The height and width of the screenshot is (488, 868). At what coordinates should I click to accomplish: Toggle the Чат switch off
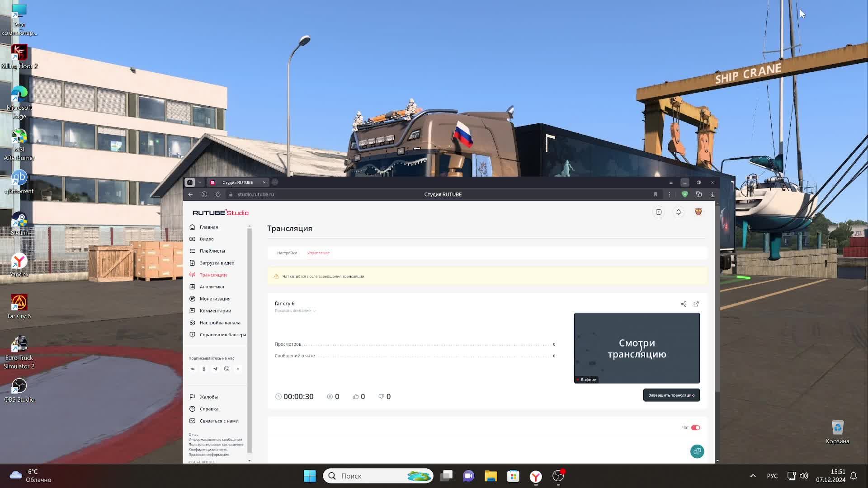coord(695,427)
